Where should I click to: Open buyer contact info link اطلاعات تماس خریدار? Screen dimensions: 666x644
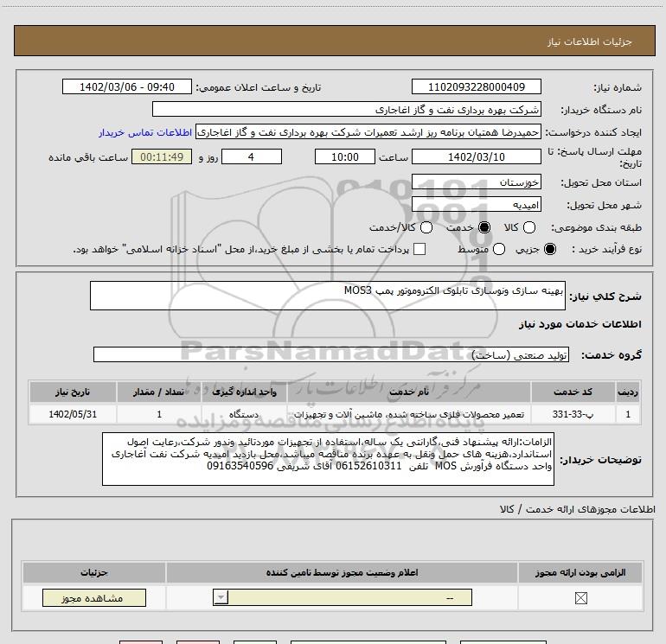click(145, 132)
